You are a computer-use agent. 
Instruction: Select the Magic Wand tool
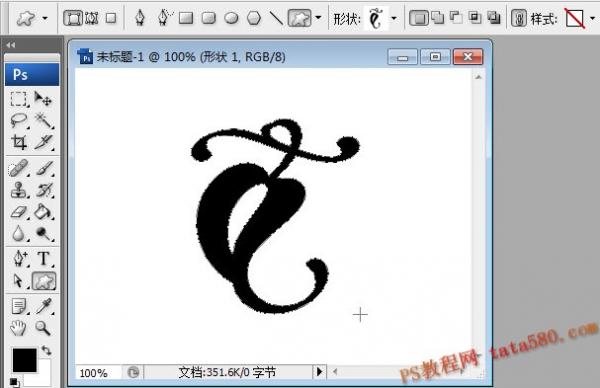(x=44, y=121)
